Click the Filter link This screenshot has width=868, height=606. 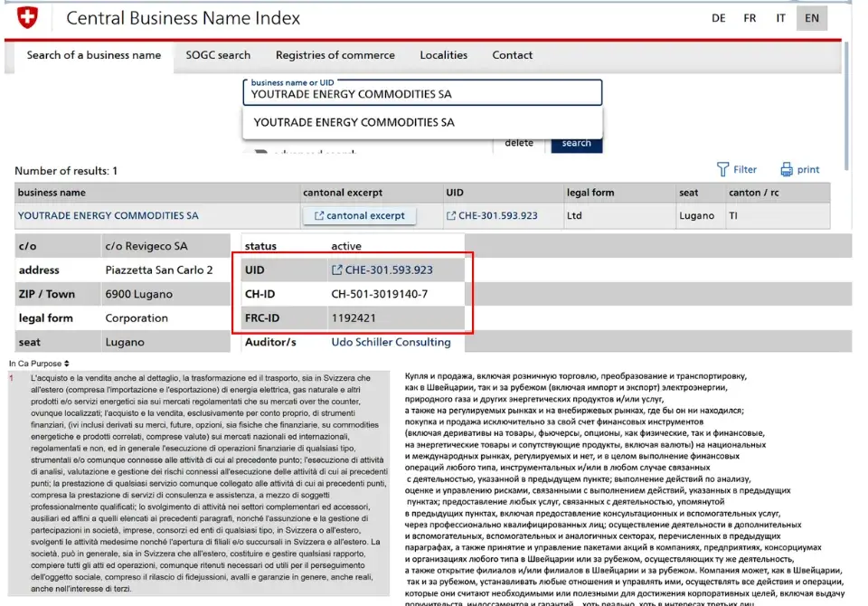click(x=744, y=169)
